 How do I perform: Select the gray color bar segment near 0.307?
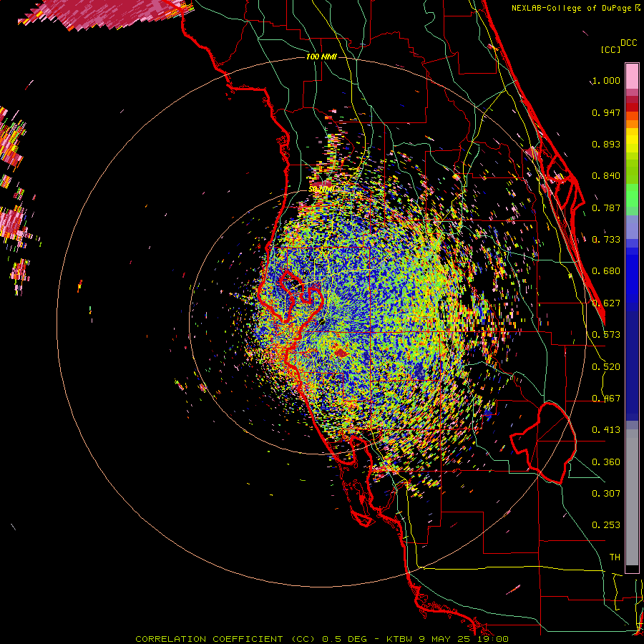(632, 497)
